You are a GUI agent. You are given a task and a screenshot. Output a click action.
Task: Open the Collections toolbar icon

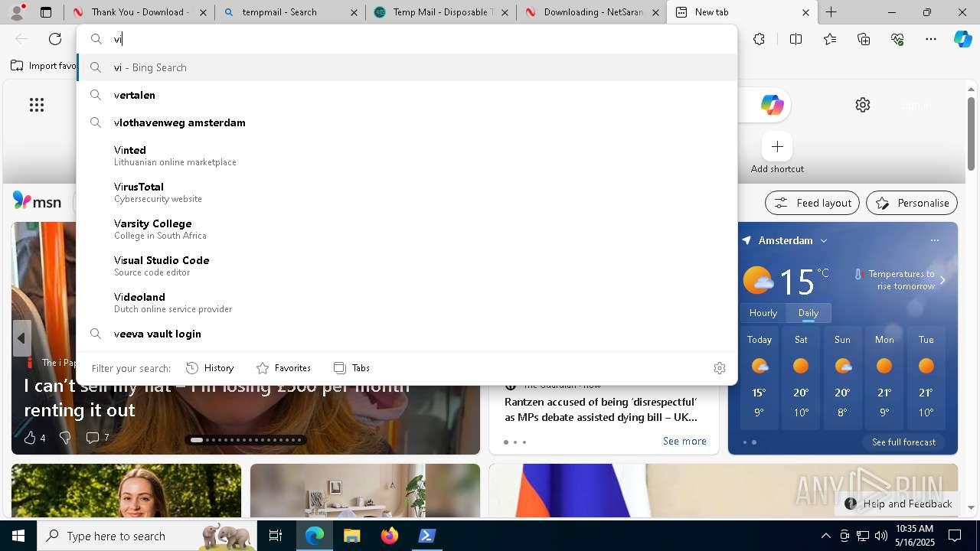pos(864,39)
